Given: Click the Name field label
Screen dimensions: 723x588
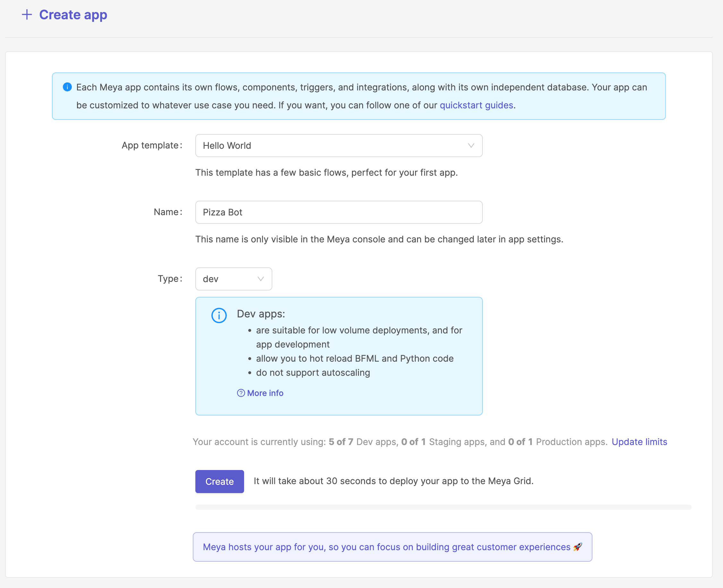Looking at the screenshot, I should (166, 212).
